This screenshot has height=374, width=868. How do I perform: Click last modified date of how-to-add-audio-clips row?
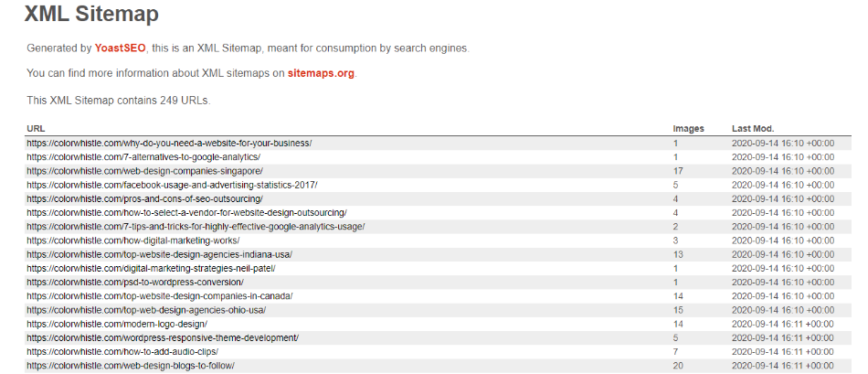tap(783, 351)
